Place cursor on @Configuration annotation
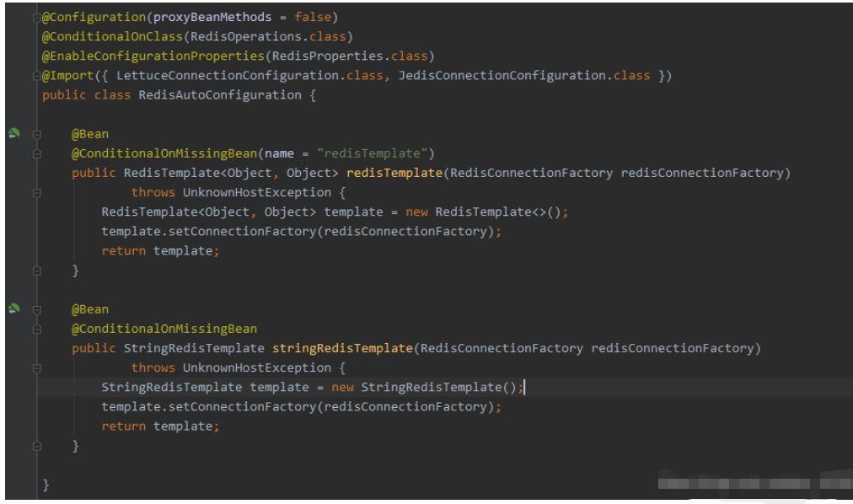 (94, 18)
